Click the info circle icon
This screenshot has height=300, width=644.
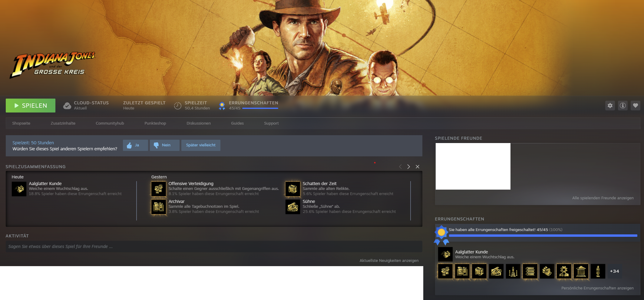click(623, 106)
